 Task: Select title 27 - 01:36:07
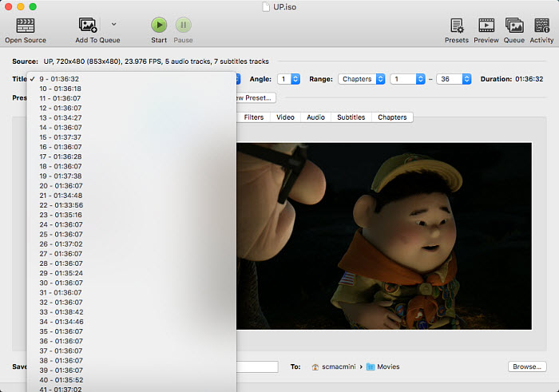[131, 254]
